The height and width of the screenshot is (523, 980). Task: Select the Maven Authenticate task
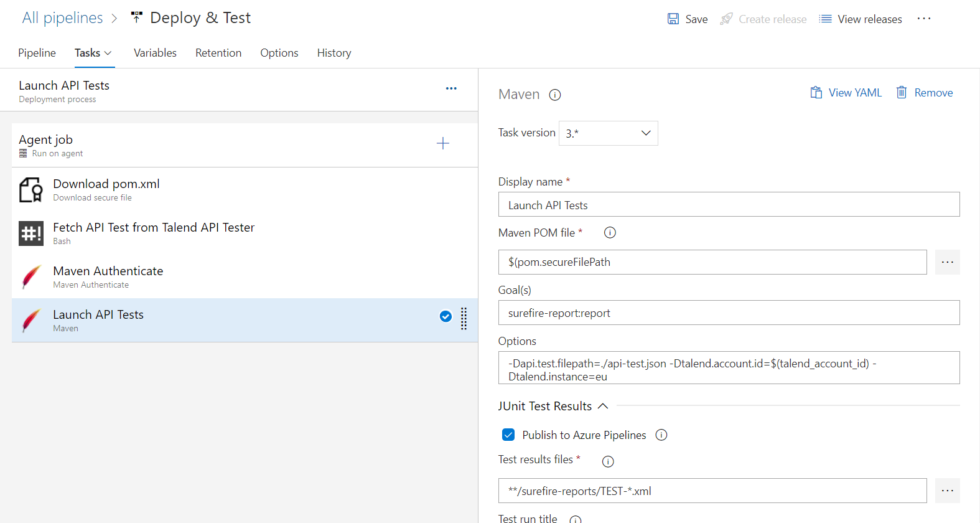(x=108, y=276)
